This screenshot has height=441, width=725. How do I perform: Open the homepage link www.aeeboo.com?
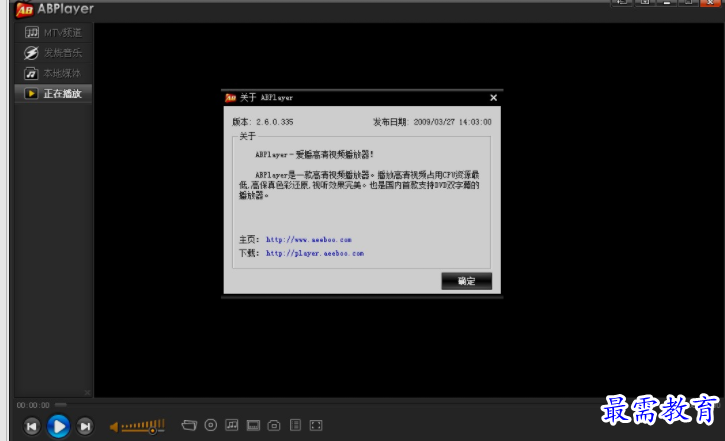coord(308,240)
